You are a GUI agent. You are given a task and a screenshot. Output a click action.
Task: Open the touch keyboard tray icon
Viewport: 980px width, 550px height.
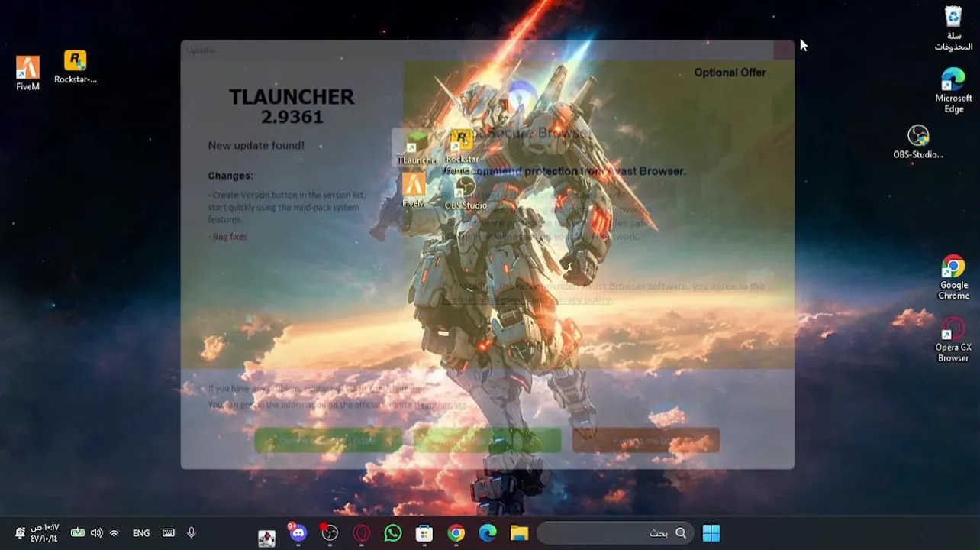pyautogui.click(x=169, y=533)
